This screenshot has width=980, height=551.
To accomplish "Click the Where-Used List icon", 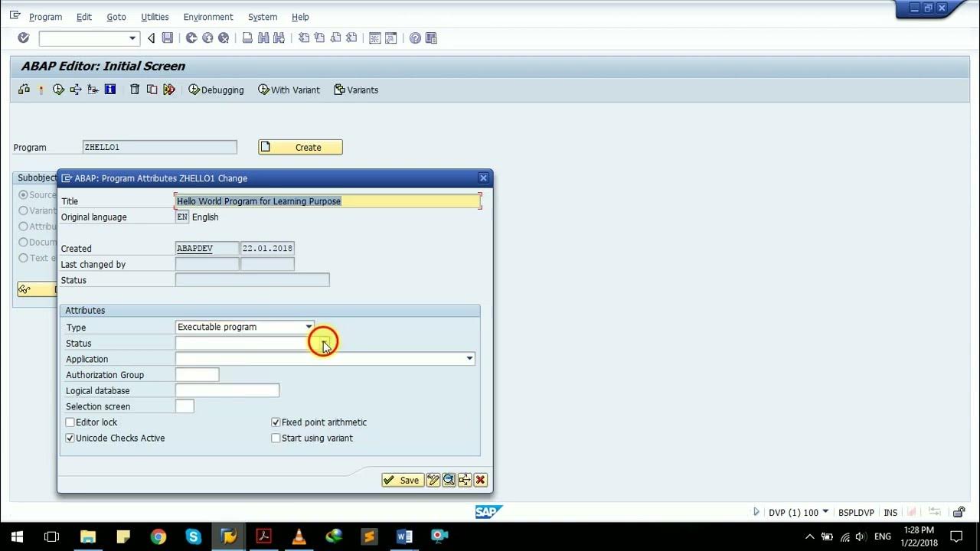I will [76, 90].
